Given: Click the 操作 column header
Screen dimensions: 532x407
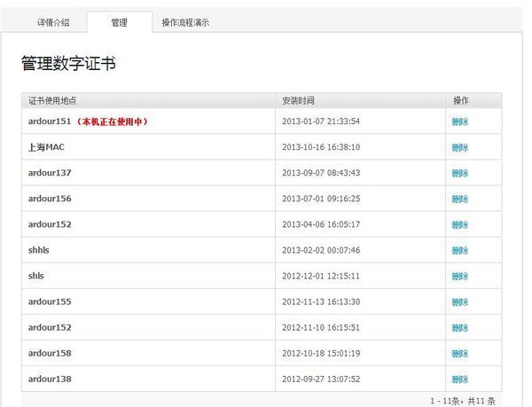Looking at the screenshot, I should point(460,100).
